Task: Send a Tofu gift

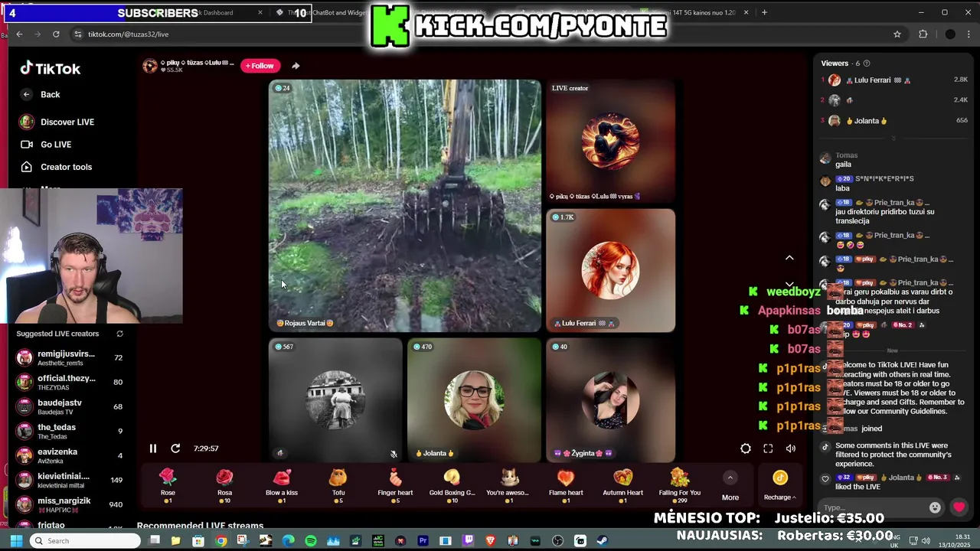Action: [338, 486]
